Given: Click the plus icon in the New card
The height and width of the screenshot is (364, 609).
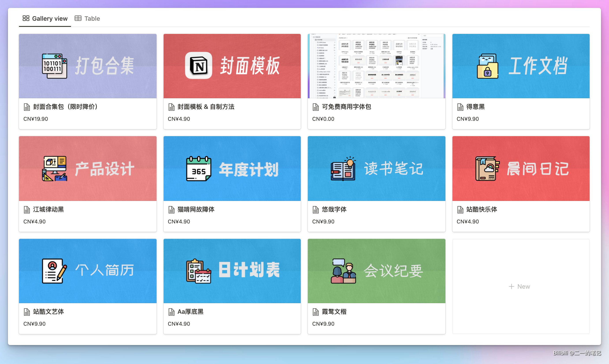Looking at the screenshot, I should pyautogui.click(x=511, y=286).
